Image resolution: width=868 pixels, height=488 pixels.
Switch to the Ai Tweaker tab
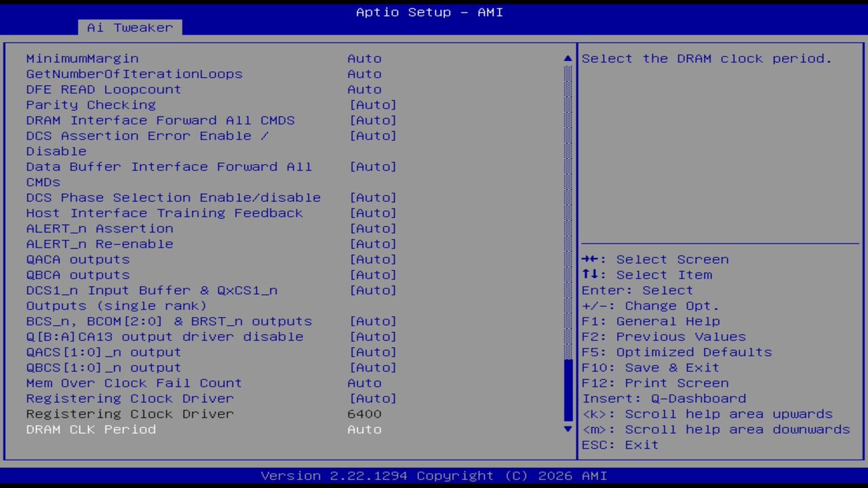(x=129, y=27)
